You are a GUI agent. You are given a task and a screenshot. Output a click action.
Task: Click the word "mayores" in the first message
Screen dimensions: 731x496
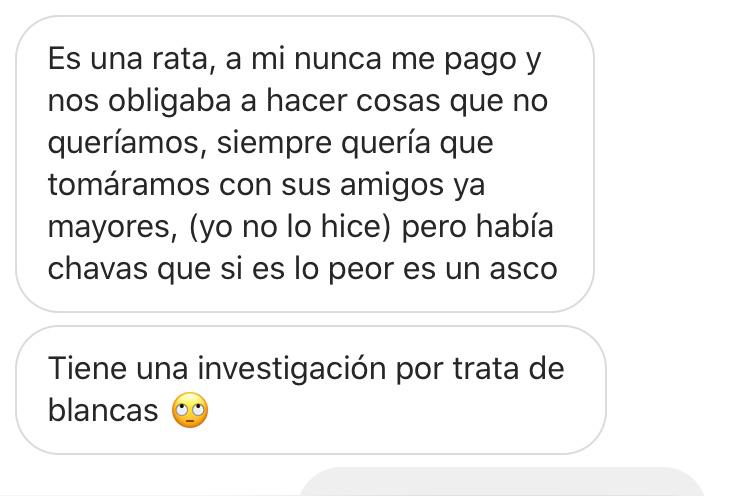click(110, 227)
